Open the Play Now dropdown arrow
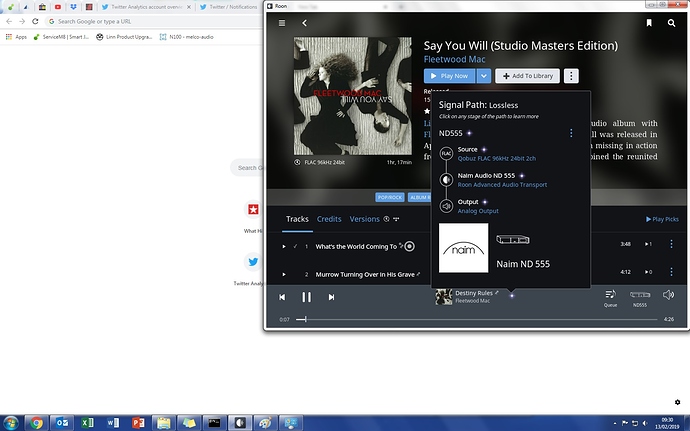The image size is (690, 431). coord(483,76)
